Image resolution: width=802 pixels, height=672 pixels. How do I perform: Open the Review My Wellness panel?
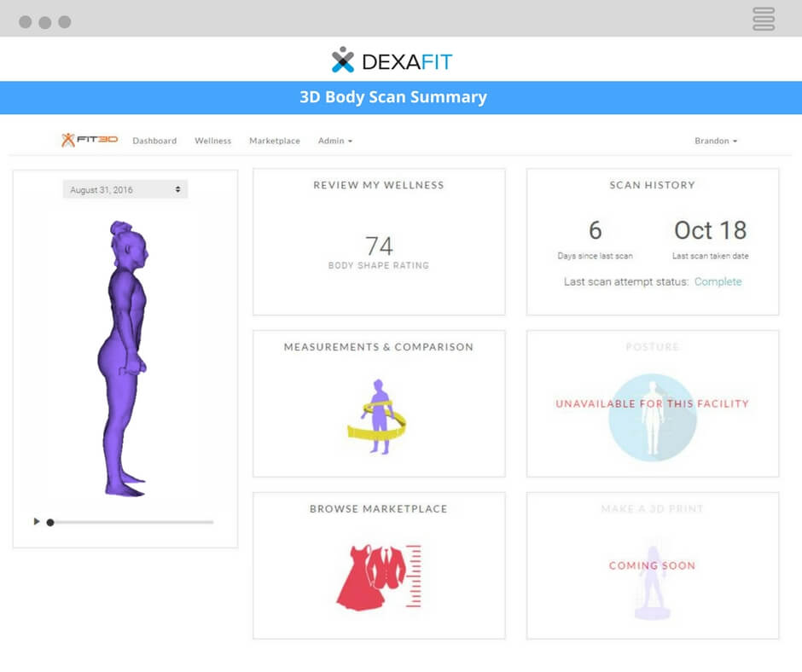click(x=378, y=241)
